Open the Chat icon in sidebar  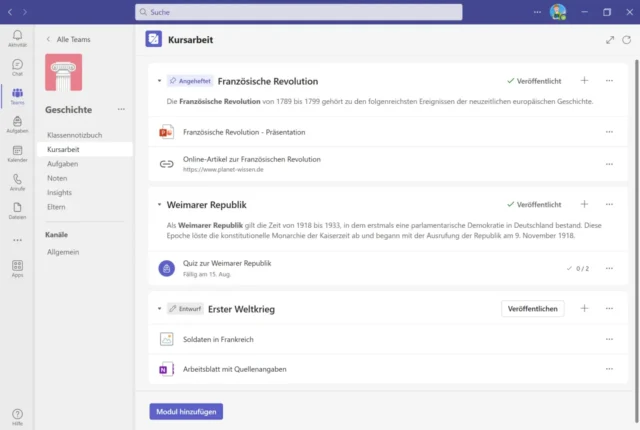(x=17, y=66)
